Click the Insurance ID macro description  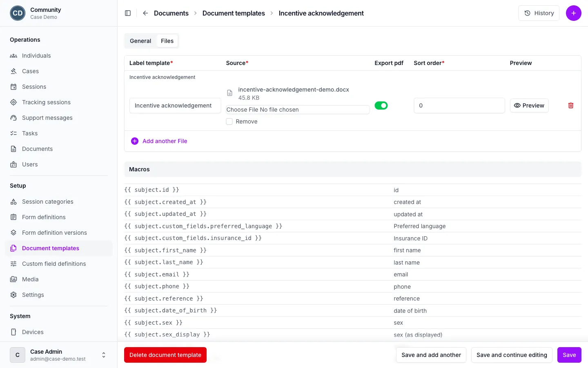click(410, 238)
